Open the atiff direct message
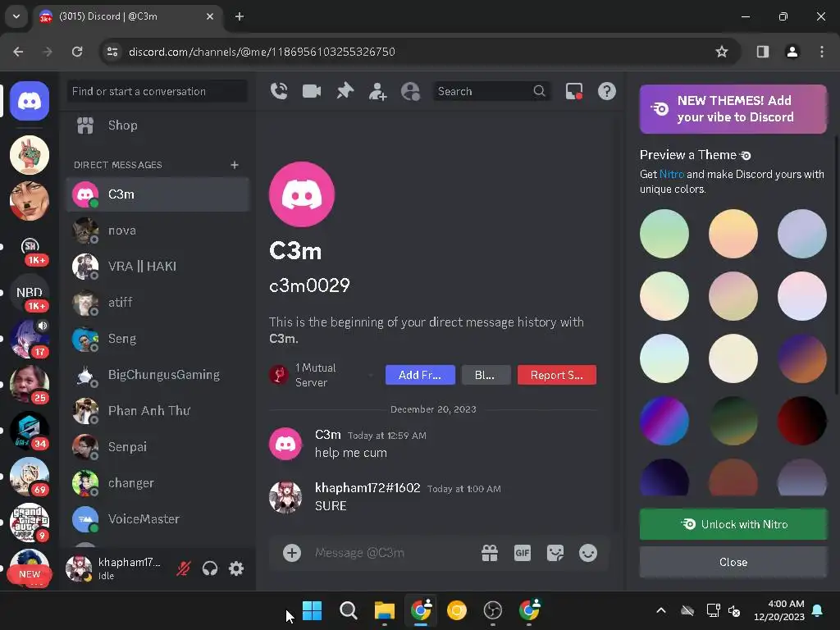 (157, 302)
